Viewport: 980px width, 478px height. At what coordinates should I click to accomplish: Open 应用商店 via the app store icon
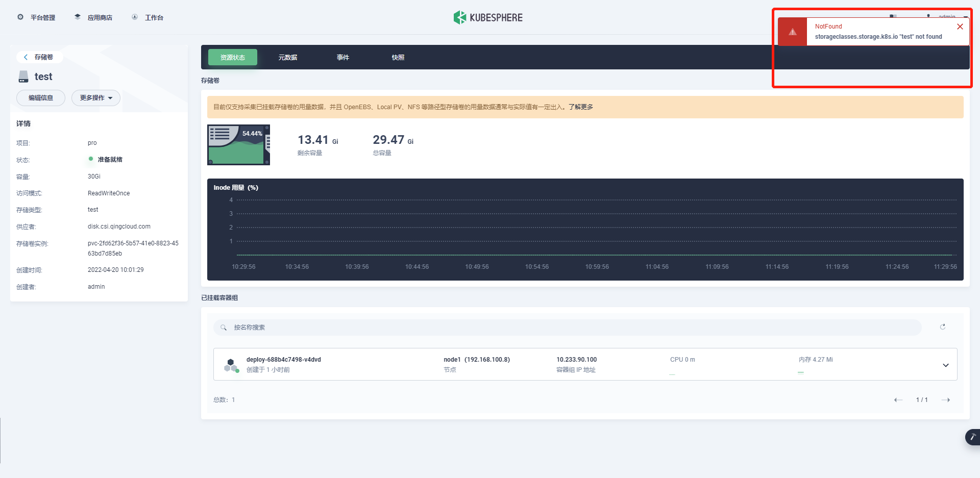tap(77, 16)
